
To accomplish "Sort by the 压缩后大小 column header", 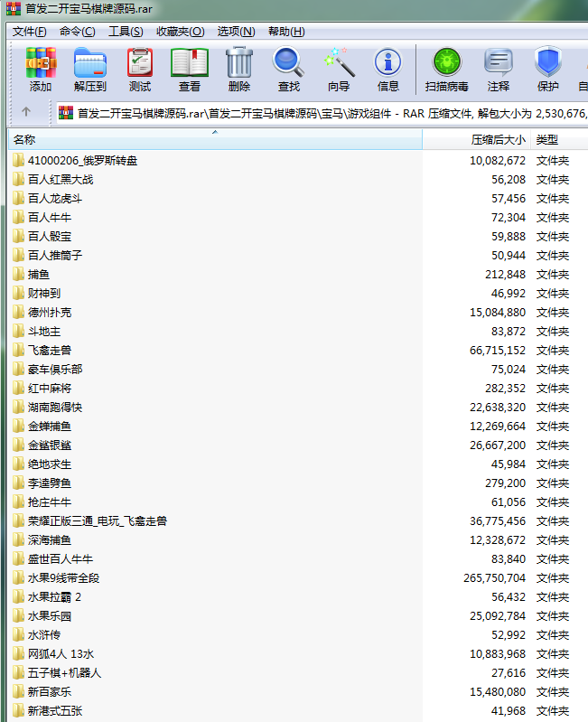I will tap(476, 139).
